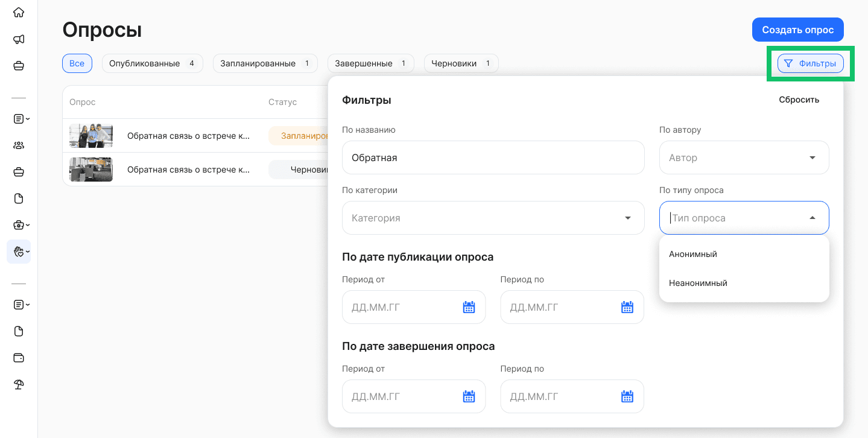Click the calendar icon for completion period end
Viewport: 868px width, 438px height.
coord(627,396)
